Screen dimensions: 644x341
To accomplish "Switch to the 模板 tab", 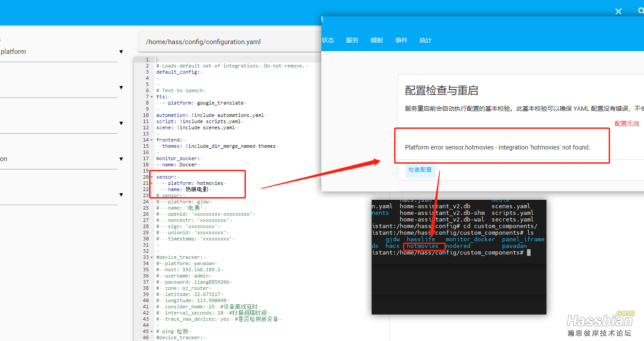I will pyautogui.click(x=377, y=40).
